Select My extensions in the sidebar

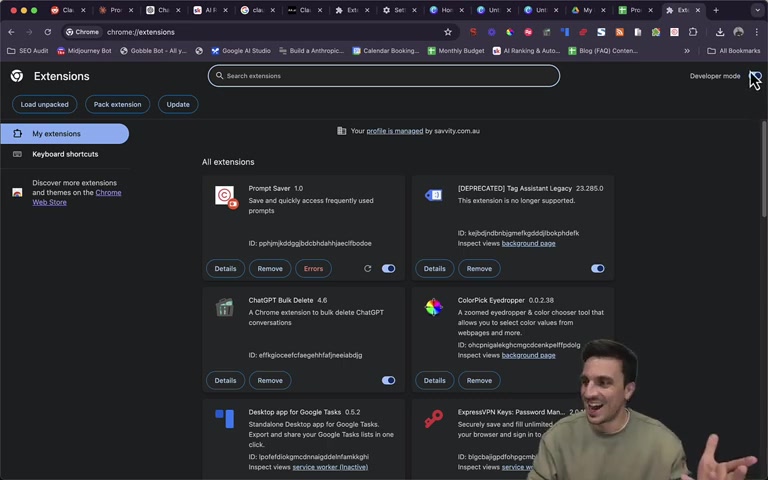[65, 134]
